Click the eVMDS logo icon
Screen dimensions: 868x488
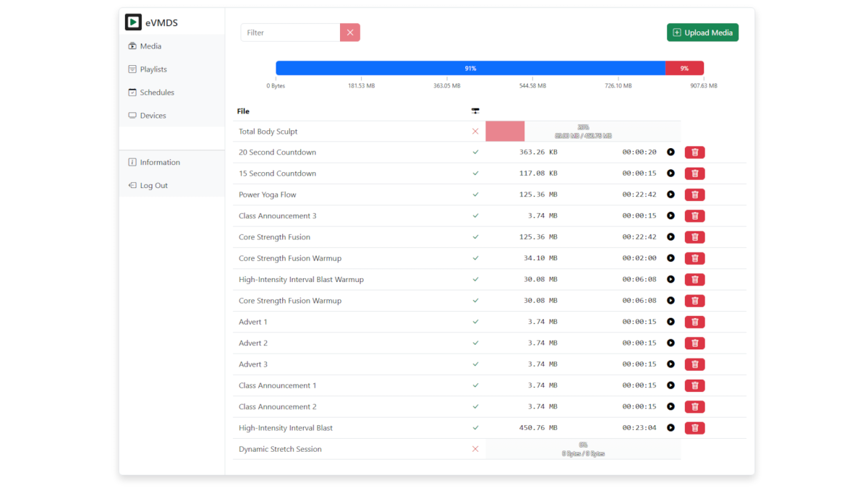coord(133,22)
